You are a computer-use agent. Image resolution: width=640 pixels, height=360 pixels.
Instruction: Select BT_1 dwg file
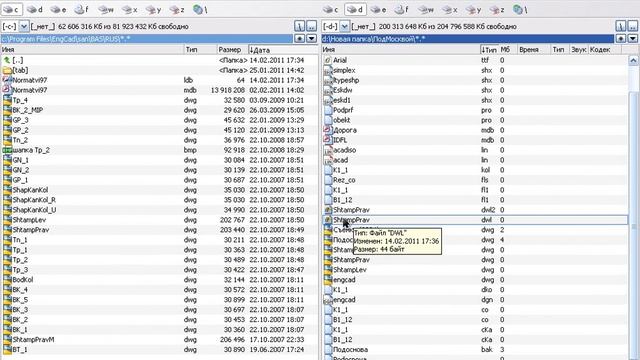[x=159, y=350]
